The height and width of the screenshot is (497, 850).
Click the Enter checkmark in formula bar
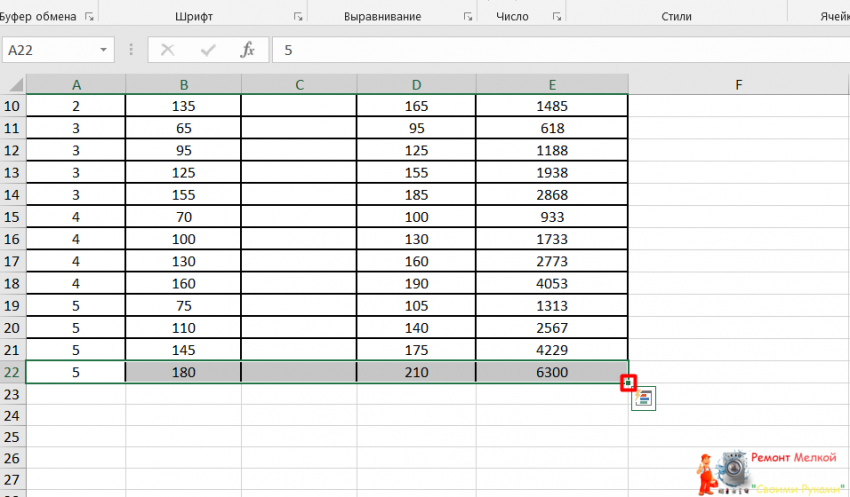[208, 50]
